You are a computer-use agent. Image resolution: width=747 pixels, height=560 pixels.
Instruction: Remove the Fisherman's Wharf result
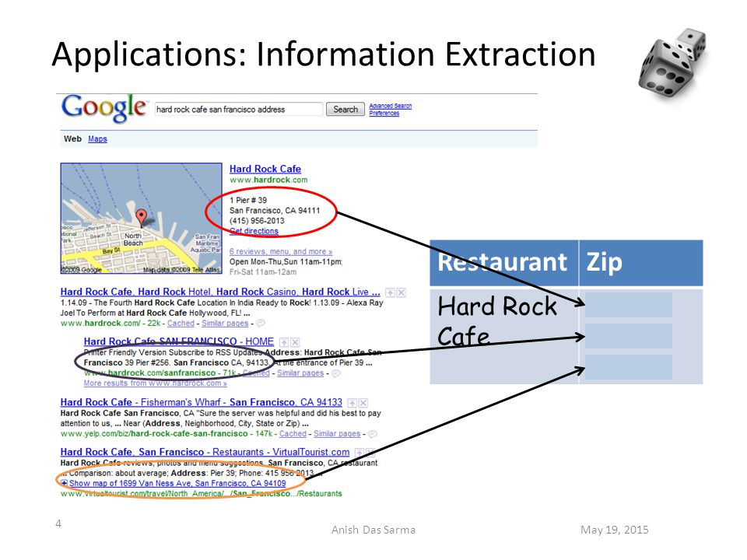point(363,403)
